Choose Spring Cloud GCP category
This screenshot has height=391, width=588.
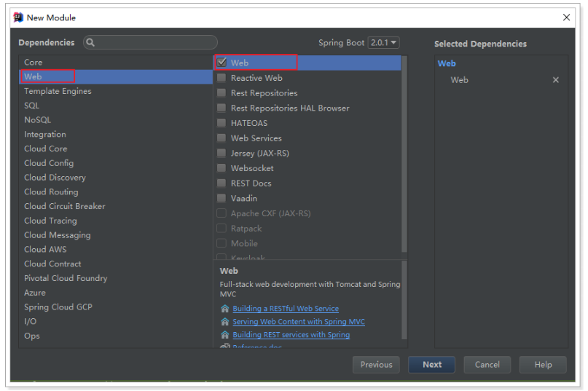(116, 307)
